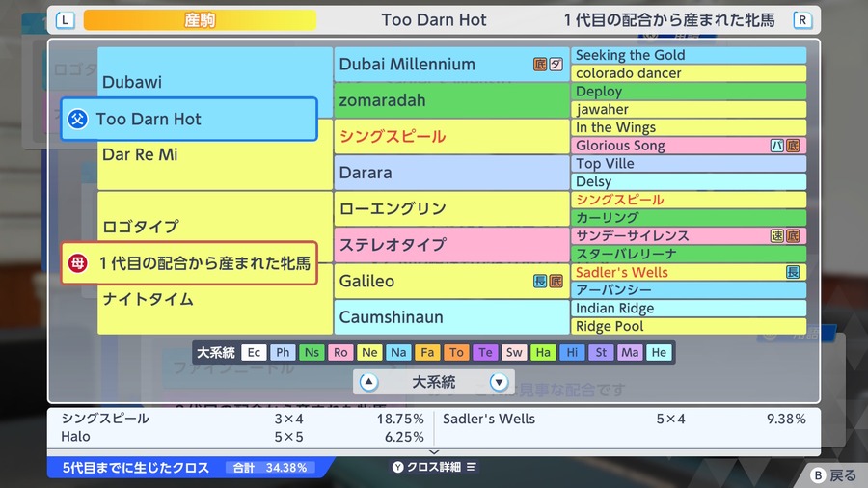
Task: Select the Too Darn Hot sire box
Action: (x=189, y=119)
